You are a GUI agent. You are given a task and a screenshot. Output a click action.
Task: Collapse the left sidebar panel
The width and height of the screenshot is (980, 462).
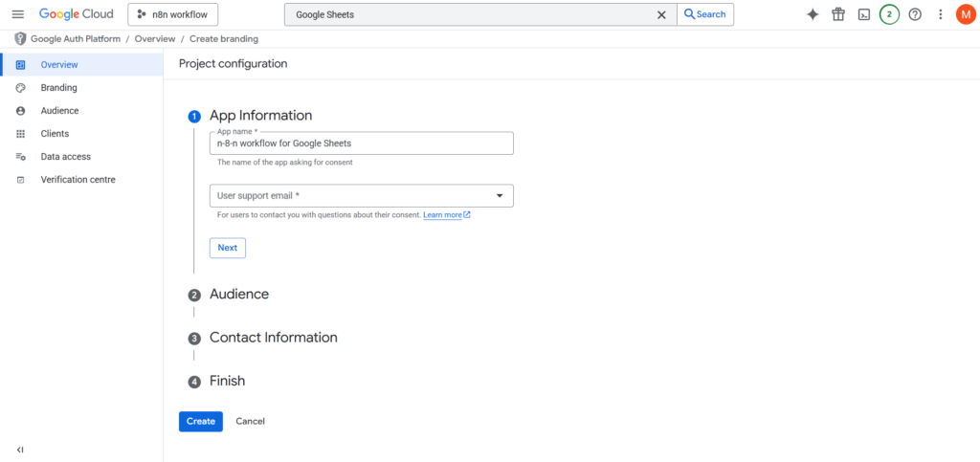click(x=20, y=450)
